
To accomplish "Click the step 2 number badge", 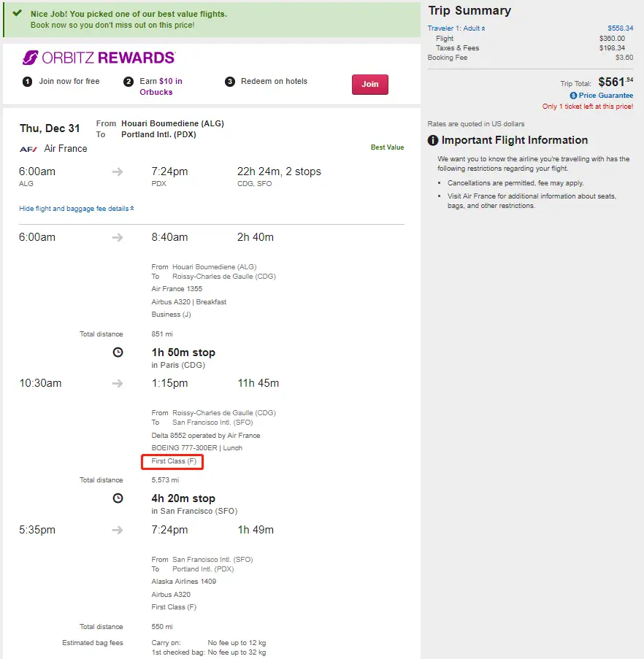I will pyautogui.click(x=129, y=82).
